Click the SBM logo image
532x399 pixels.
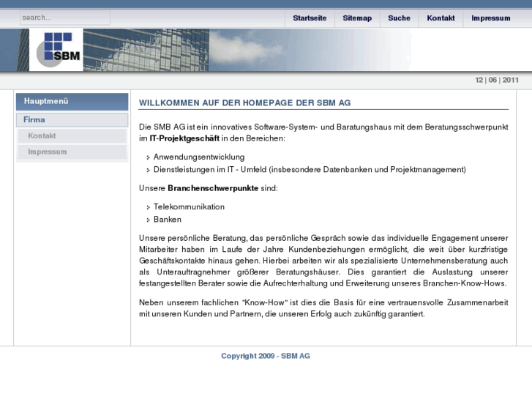click(x=56, y=50)
